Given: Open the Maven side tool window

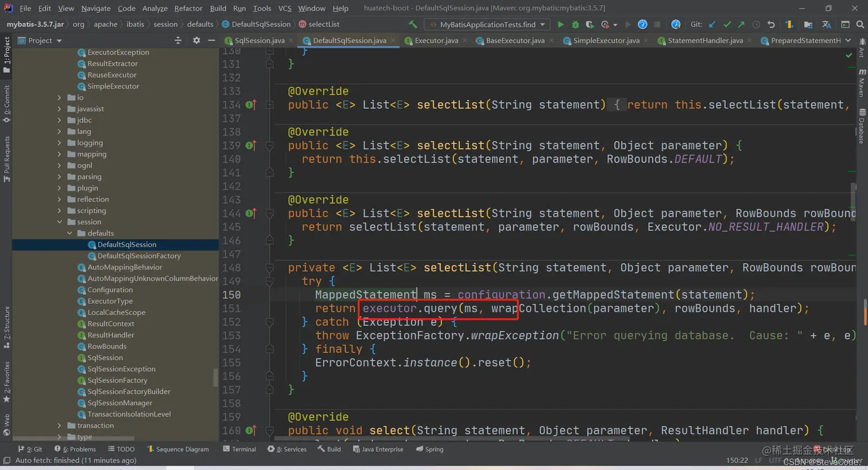Looking at the screenshot, I should coord(862,83).
